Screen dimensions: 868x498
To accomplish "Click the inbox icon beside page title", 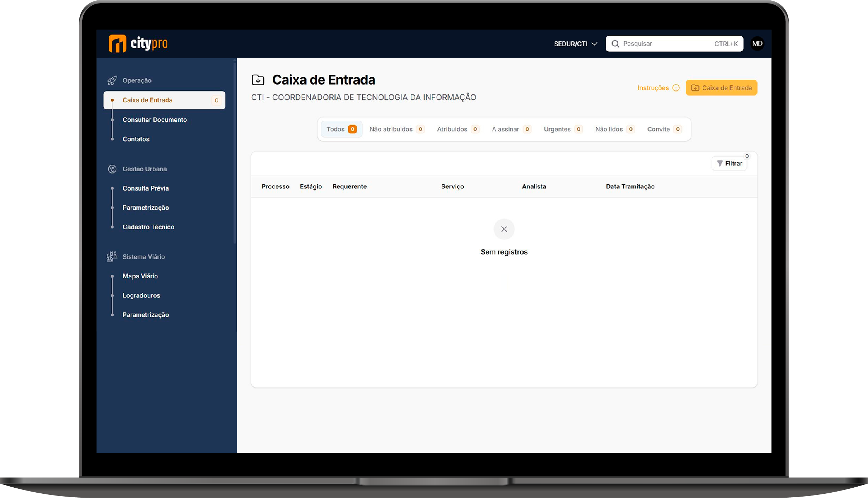I will [x=258, y=80].
